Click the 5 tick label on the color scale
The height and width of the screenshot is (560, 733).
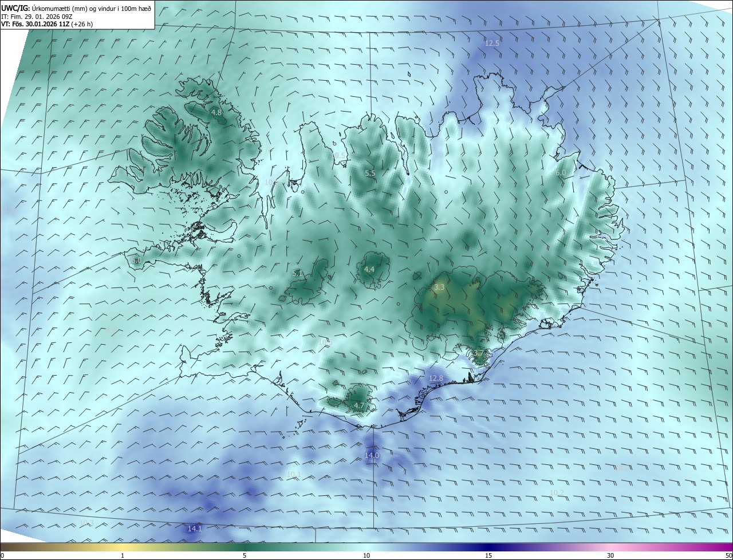point(245,555)
